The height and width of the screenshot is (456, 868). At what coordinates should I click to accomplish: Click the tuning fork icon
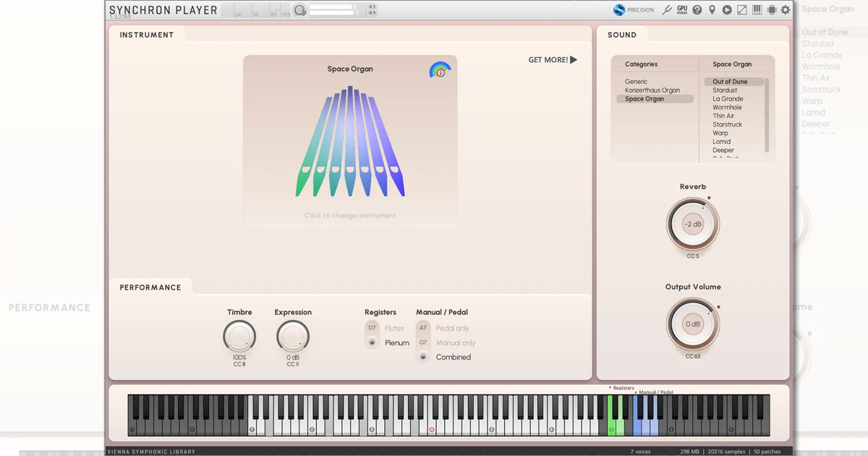pyautogui.click(x=667, y=10)
